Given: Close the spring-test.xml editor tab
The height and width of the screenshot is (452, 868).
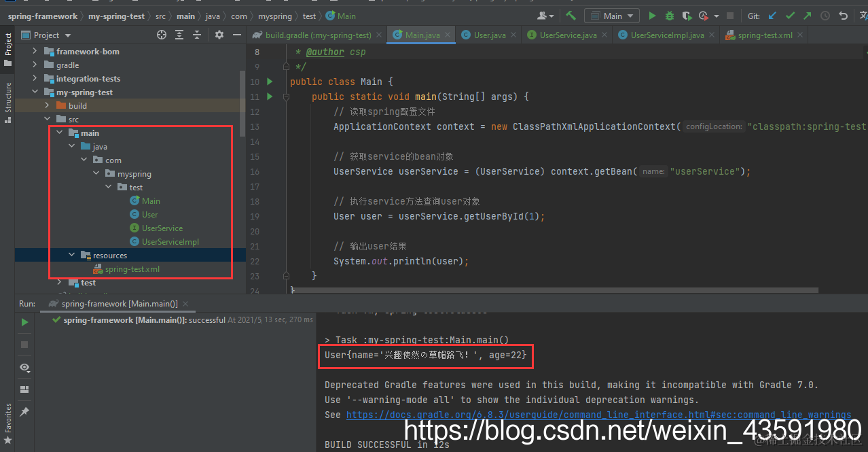Looking at the screenshot, I should (x=800, y=35).
